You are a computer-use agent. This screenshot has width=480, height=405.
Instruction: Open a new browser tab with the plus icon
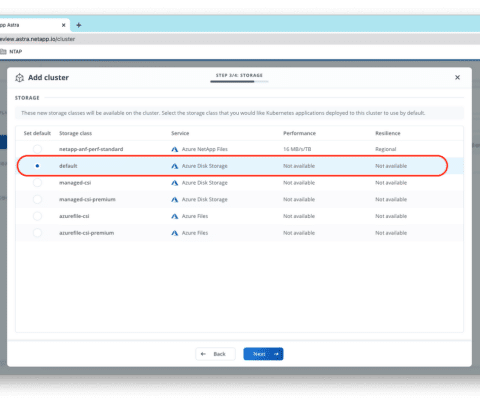coord(79,25)
